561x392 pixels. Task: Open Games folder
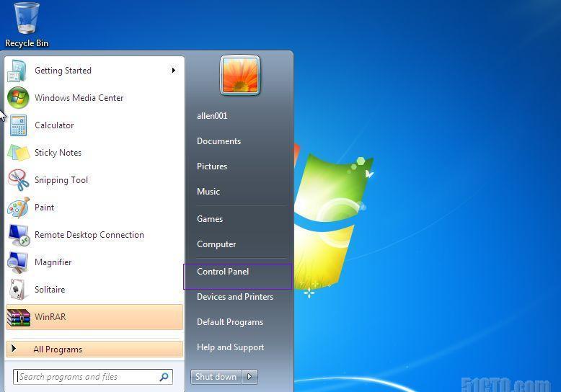tap(210, 219)
